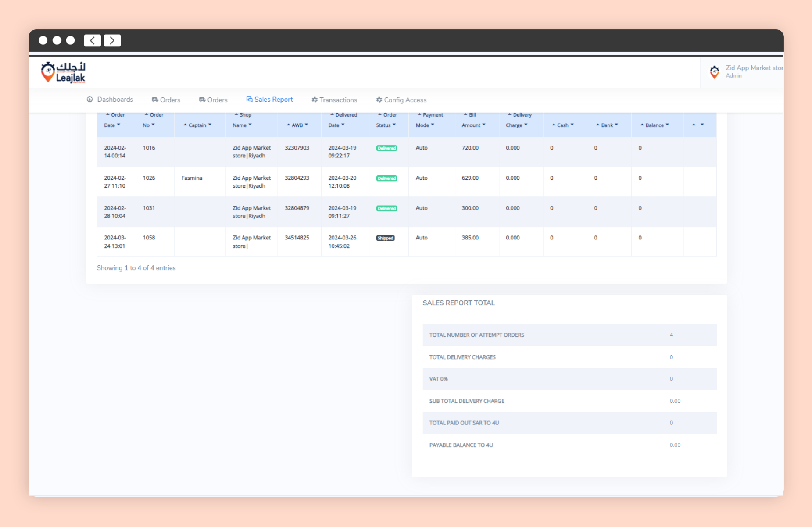Open the Transactions menu item
812x527 pixels.
coord(338,100)
